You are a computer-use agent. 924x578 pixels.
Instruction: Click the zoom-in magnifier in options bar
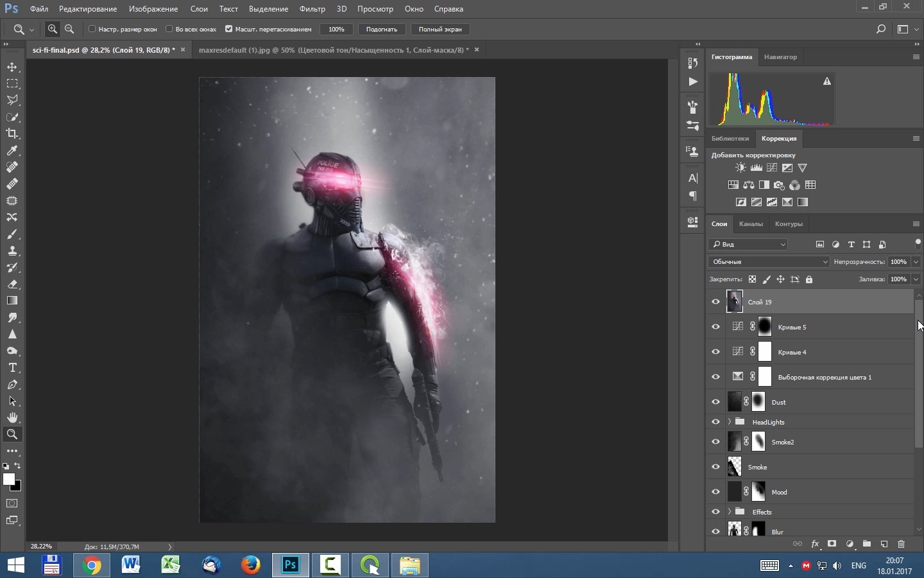[53, 29]
